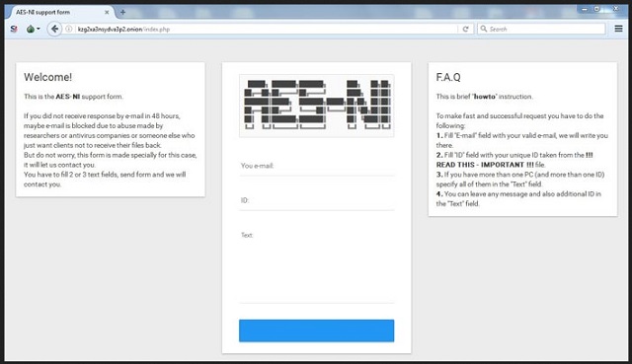
Task: Click the search magnifier icon
Action: click(483, 29)
